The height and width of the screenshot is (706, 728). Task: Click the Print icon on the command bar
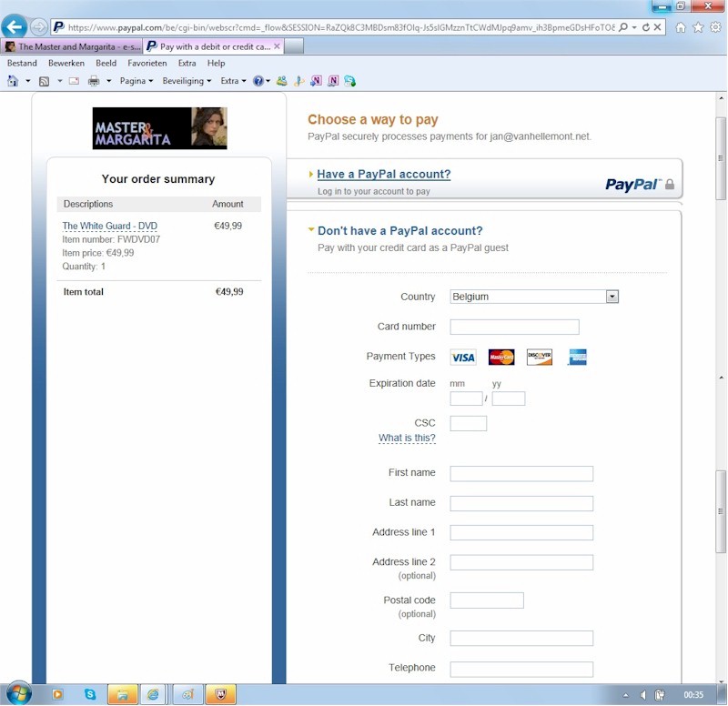[x=94, y=81]
